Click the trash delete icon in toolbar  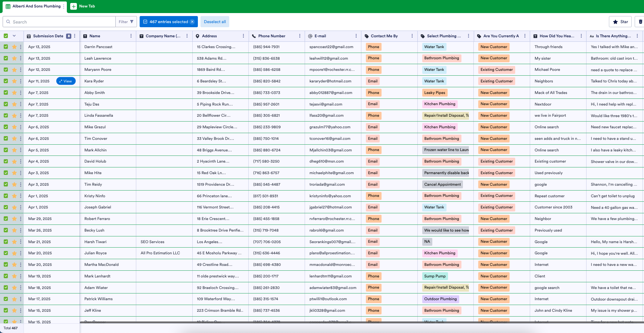tap(640, 22)
